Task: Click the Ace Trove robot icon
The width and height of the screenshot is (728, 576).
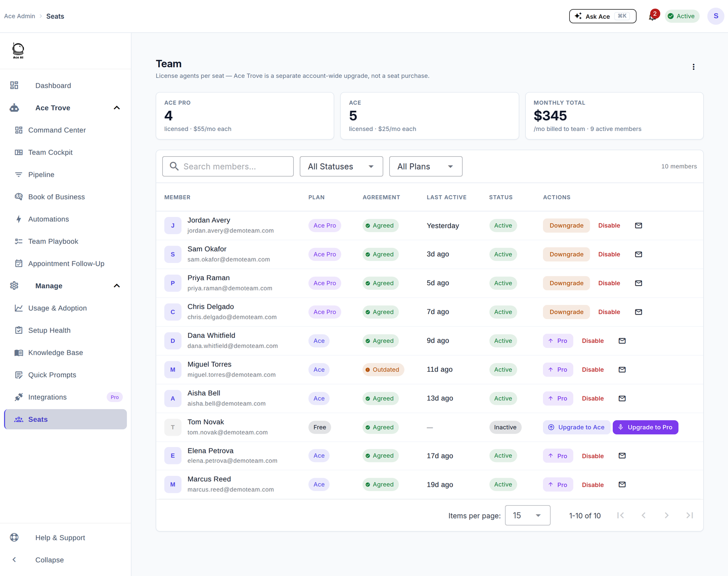Action: coord(14,108)
